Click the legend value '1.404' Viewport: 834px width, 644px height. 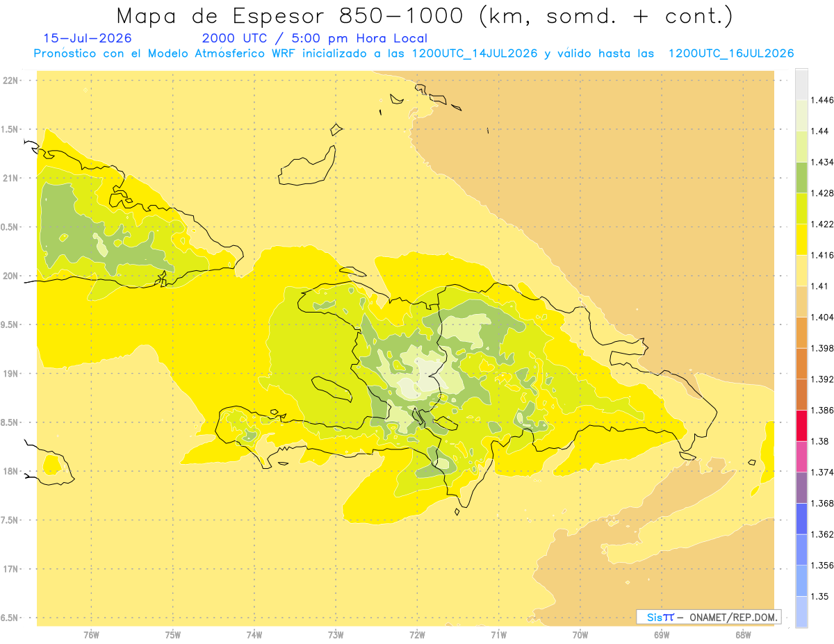click(x=823, y=317)
